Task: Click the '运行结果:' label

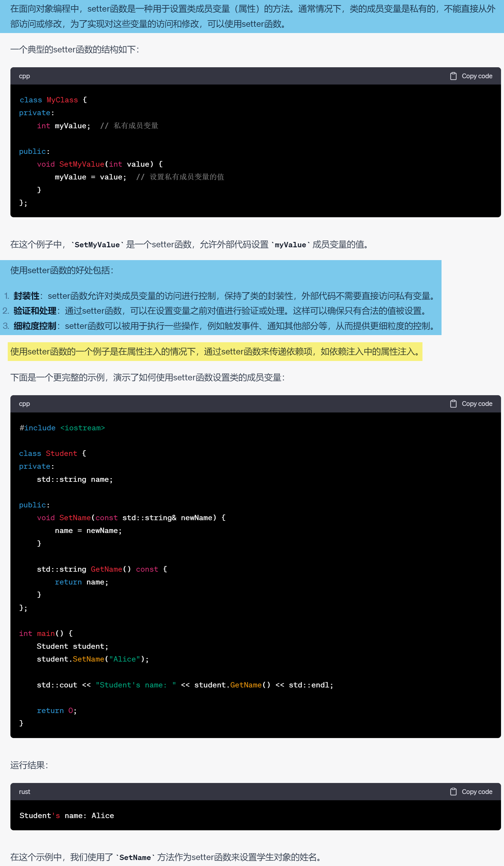Action: coord(29,765)
